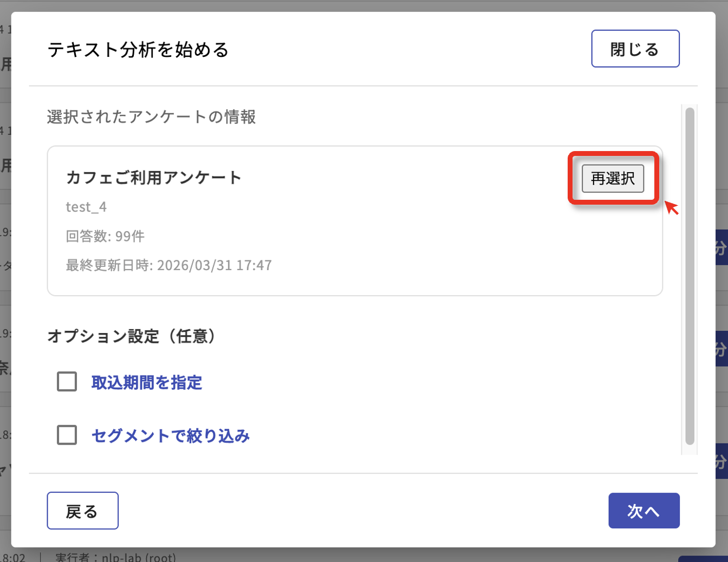Image resolution: width=728 pixels, height=562 pixels.
Task: Click the dialog's vertical scrollbar thumb
Action: pyautogui.click(x=690, y=276)
